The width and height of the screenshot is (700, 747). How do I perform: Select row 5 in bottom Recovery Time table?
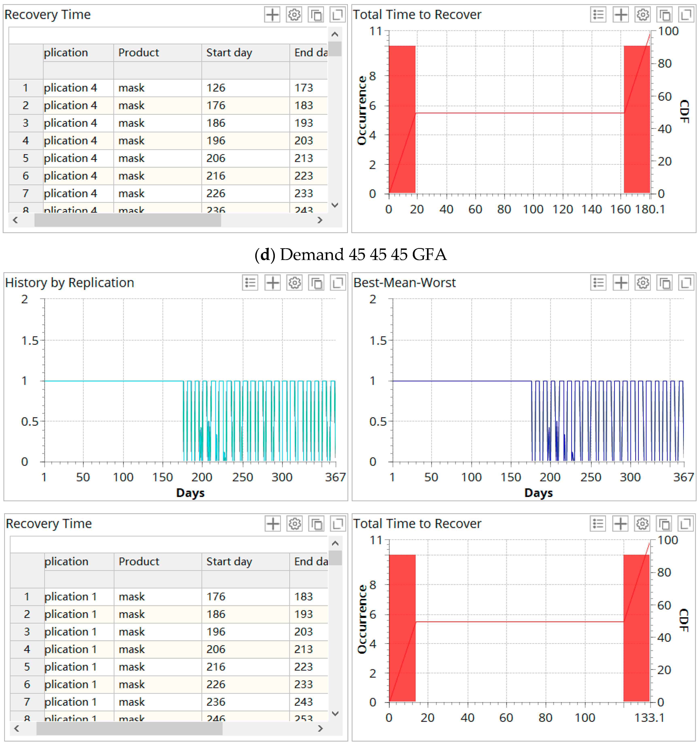point(27,667)
